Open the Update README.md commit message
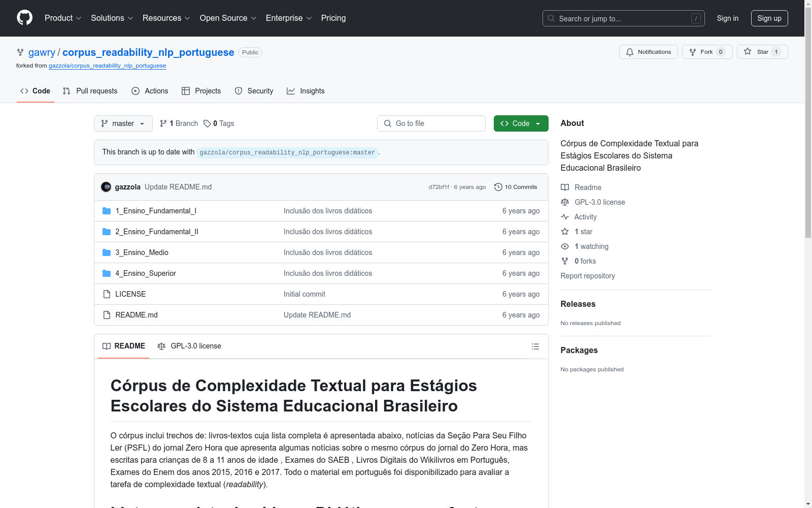This screenshot has width=812, height=508. point(178,187)
